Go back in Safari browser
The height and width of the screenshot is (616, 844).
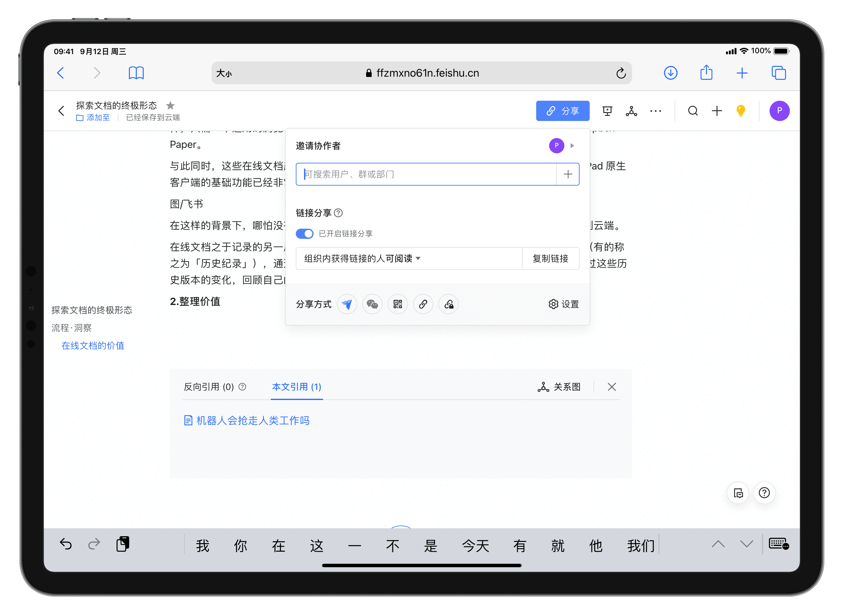point(60,73)
